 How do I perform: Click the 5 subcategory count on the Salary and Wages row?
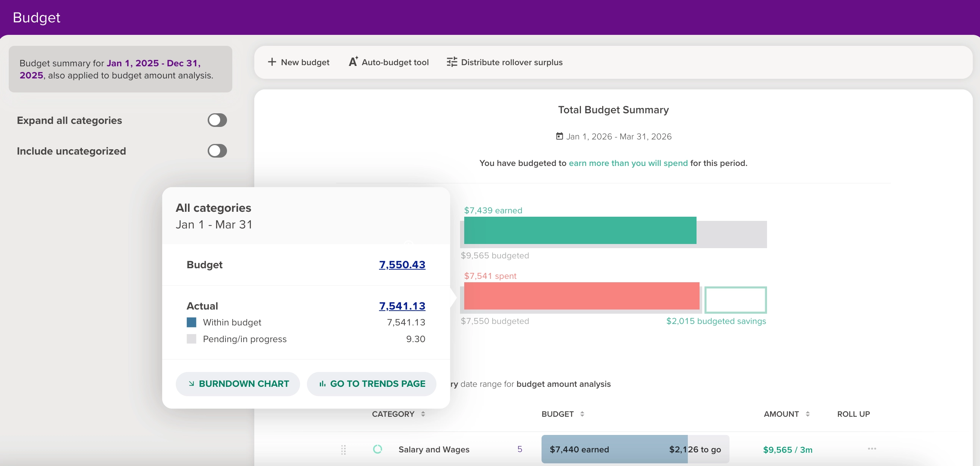[x=519, y=449]
